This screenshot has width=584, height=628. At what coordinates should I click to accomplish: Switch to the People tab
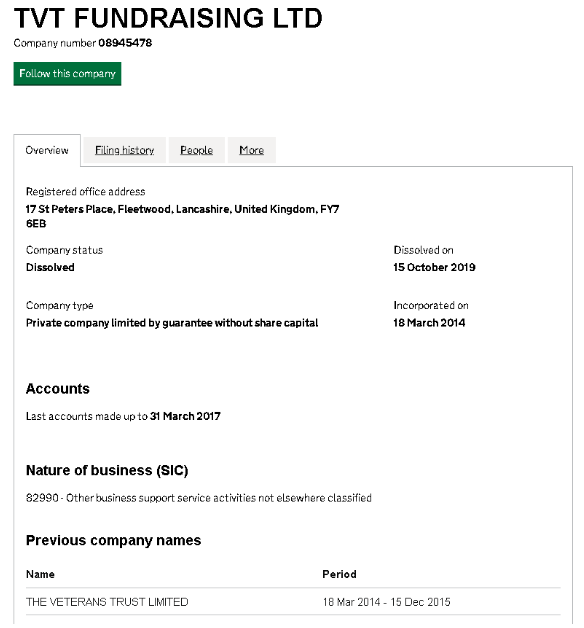[196, 150]
